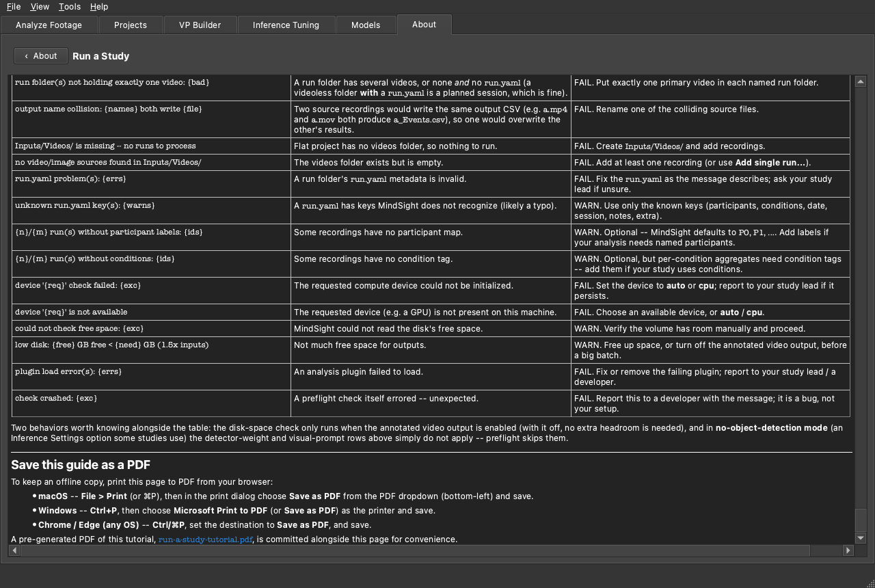Switch to the Inference Tuning tab

[286, 25]
